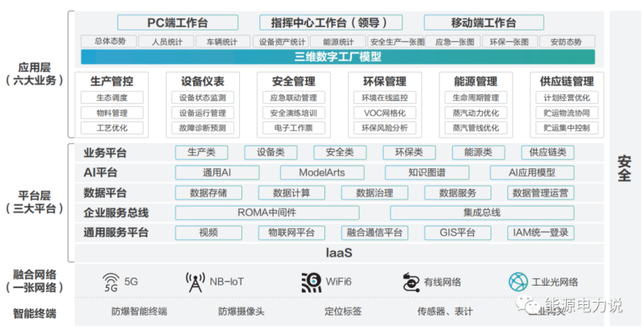Click the IAM统一登录 box

pyautogui.click(x=542, y=233)
